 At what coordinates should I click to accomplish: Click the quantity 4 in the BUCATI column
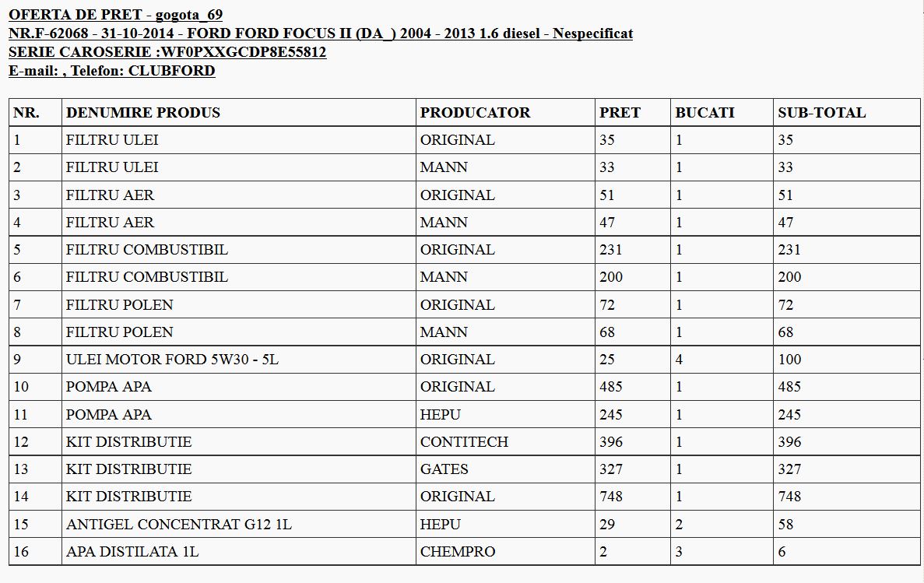pyautogui.click(x=679, y=360)
